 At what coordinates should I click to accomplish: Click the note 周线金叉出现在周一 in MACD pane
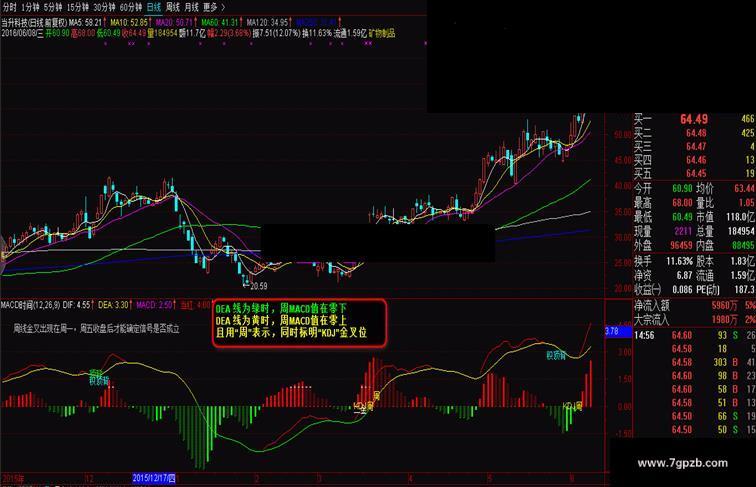pos(96,329)
